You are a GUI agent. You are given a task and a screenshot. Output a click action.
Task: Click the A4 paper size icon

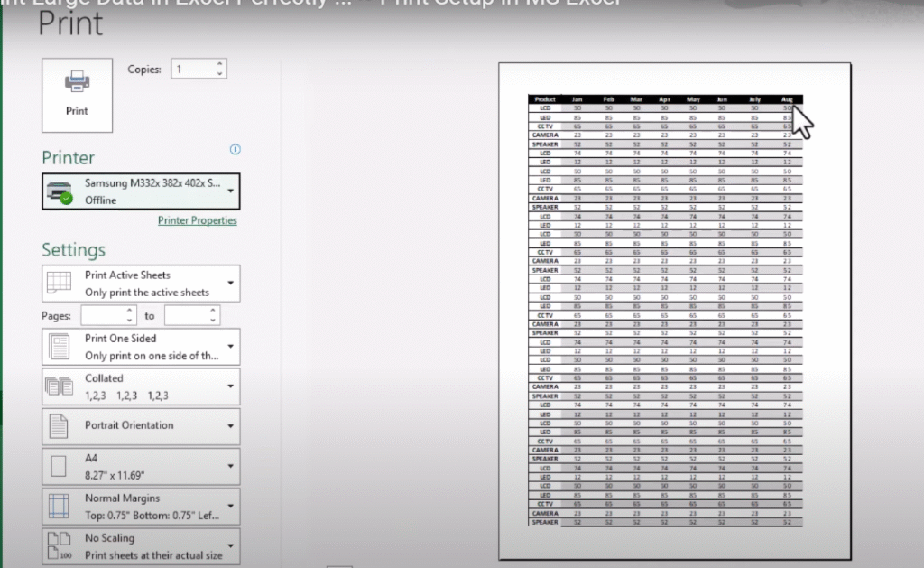(x=59, y=466)
